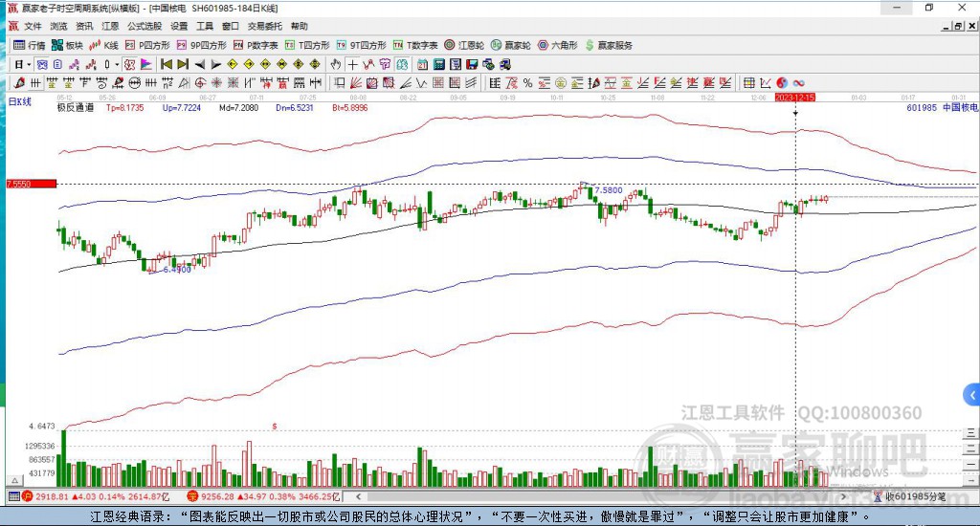Click Tp=8.1735 indicator value

tap(125, 107)
